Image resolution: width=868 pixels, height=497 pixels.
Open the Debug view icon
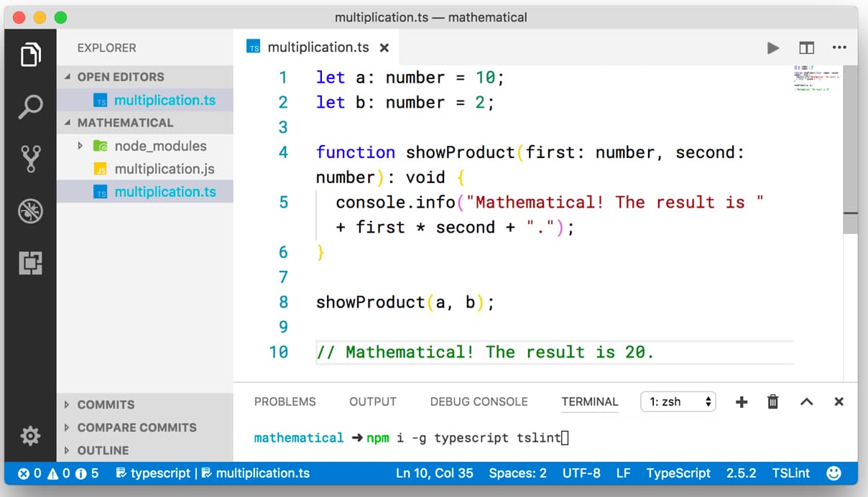tap(30, 211)
